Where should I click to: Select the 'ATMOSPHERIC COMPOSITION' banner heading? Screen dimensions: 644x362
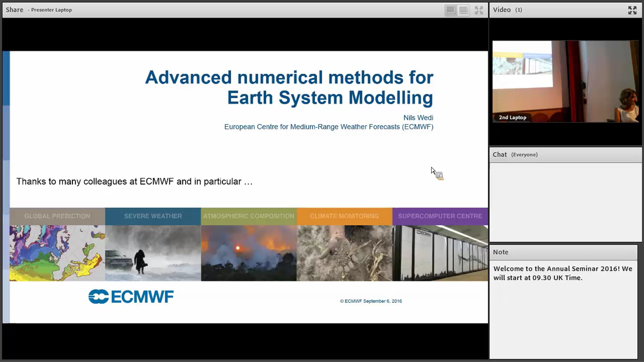(x=249, y=216)
